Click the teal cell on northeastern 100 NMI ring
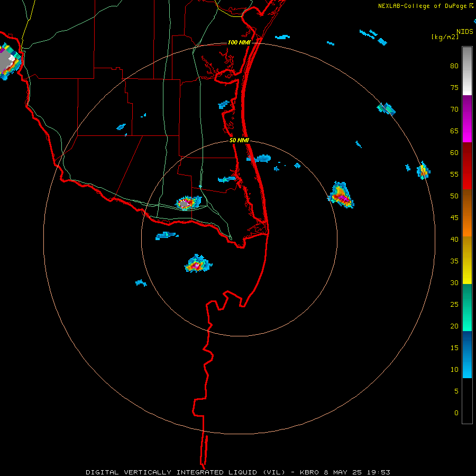This screenshot has height=476, width=476. pos(386,108)
